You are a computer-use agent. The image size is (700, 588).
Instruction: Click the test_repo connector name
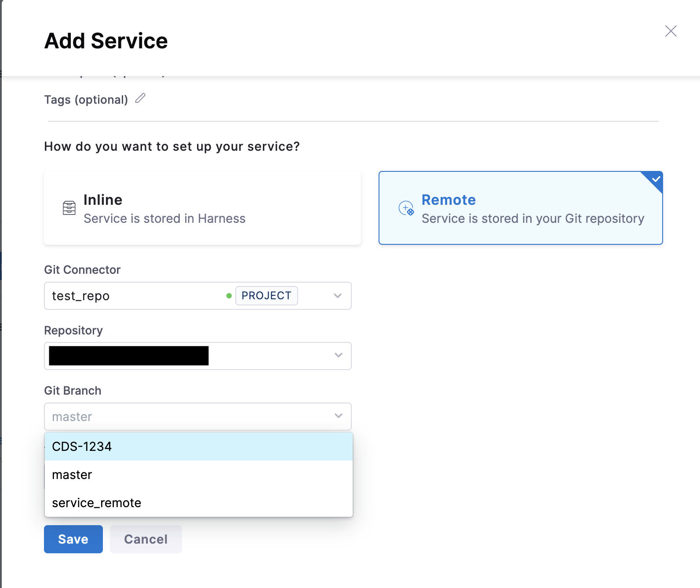(x=81, y=296)
